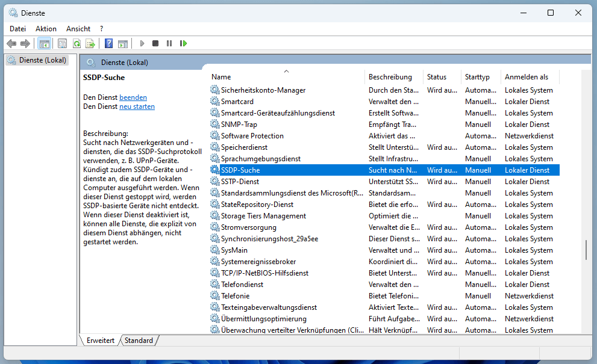The image size is (597, 364).
Task: Click the gear icon of Software Protection
Action: click(x=214, y=135)
